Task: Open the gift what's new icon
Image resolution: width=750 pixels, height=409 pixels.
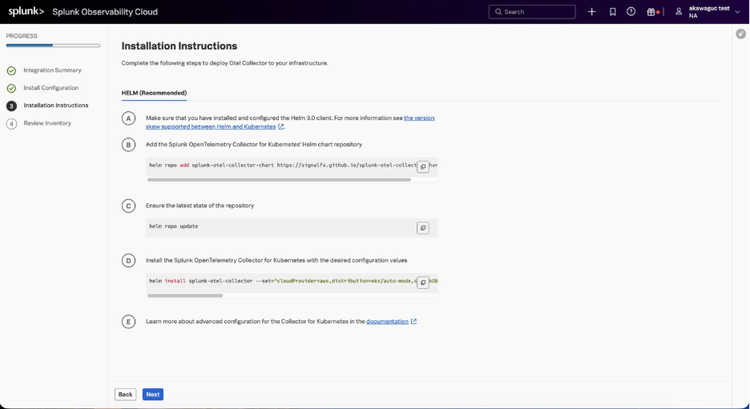Action: pos(651,12)
